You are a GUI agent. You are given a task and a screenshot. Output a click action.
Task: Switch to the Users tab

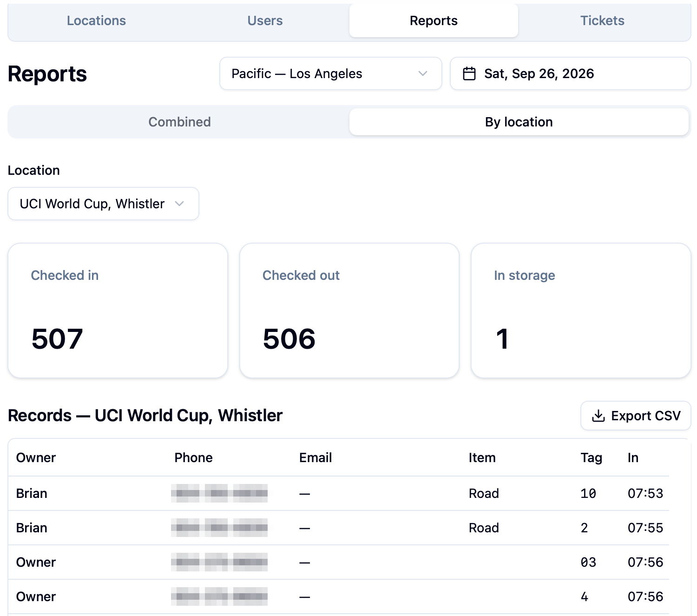coord(265,20)
